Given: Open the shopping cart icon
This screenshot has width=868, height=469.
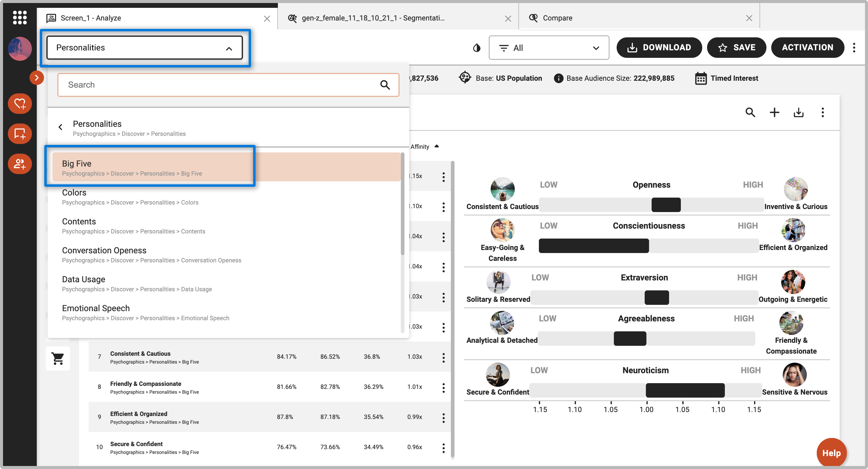Looking at the screenshot, I should point(58,358).
